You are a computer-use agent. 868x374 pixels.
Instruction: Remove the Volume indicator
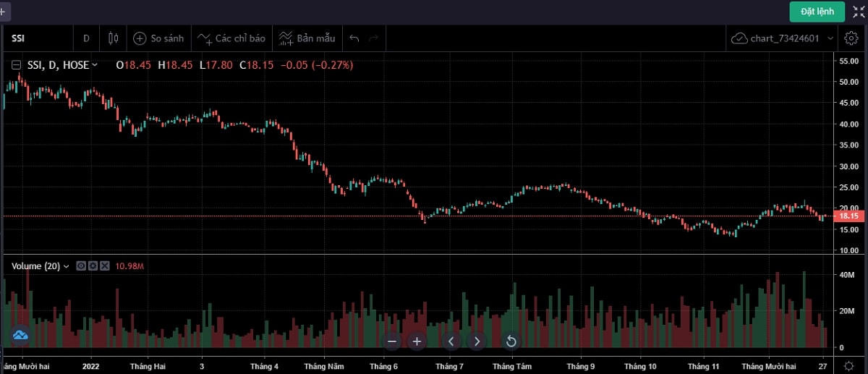tap(104, 266)
